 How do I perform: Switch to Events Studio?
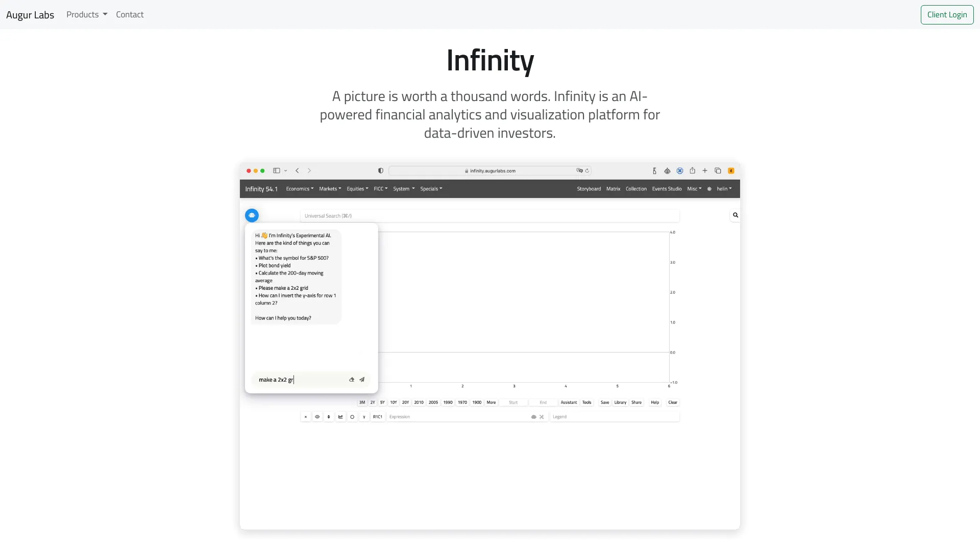point(667,189)
